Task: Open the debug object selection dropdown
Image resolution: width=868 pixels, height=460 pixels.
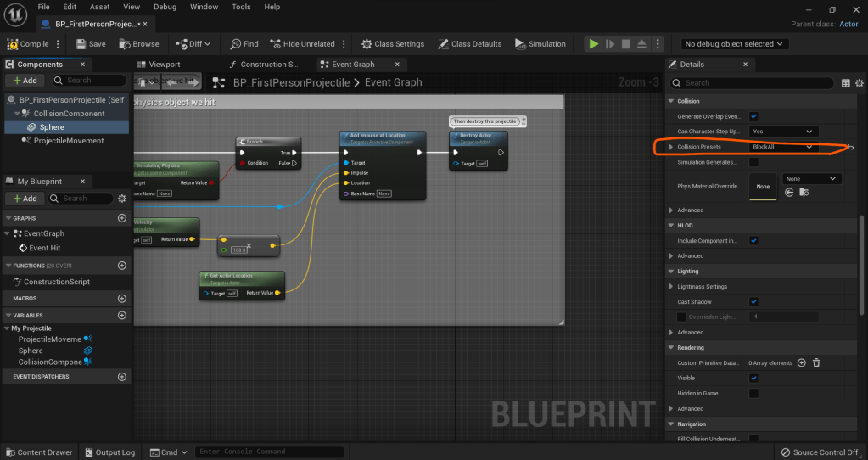Action: click(x=735, y=44)
